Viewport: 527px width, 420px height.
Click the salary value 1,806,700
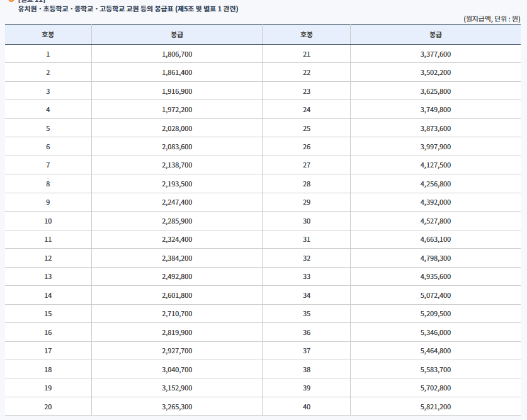click(x=177, y=54)
